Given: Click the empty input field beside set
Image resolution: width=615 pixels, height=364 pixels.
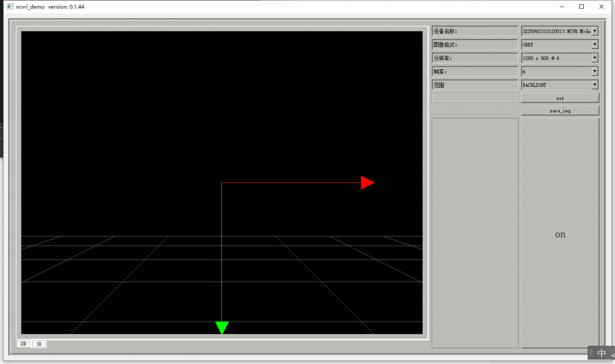Looking at the screenshot, I should (x=475, y=98).
